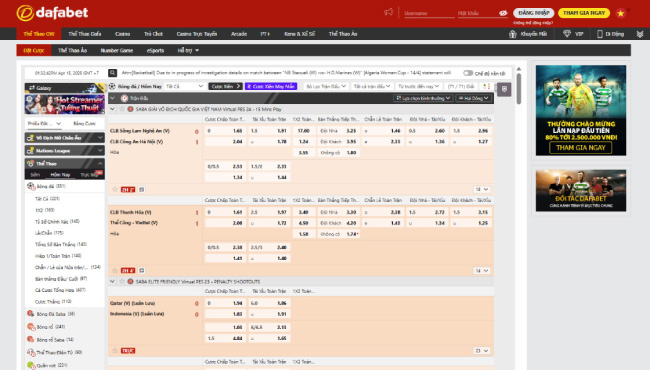Click the Cược Xiên button

point(225,86)
